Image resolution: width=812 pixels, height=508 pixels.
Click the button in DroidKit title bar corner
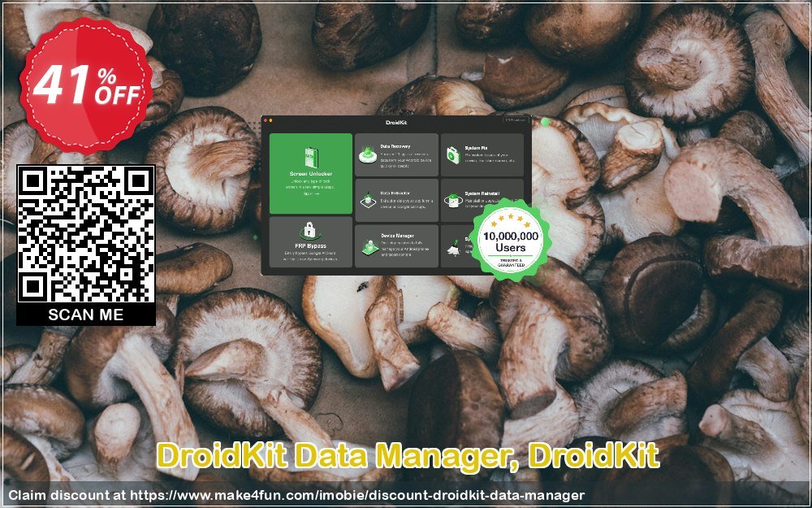[x=516, y=120]
